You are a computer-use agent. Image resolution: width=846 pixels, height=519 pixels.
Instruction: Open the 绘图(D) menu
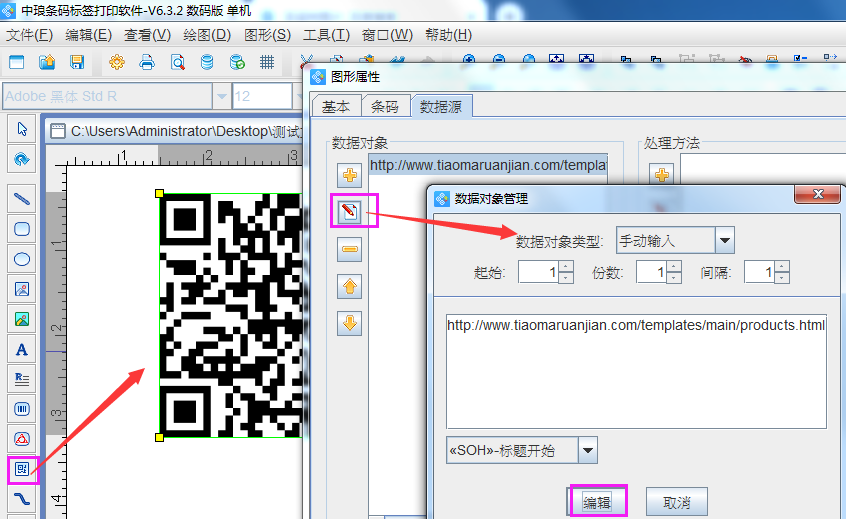pyautogui.click(x=206, y=35)
